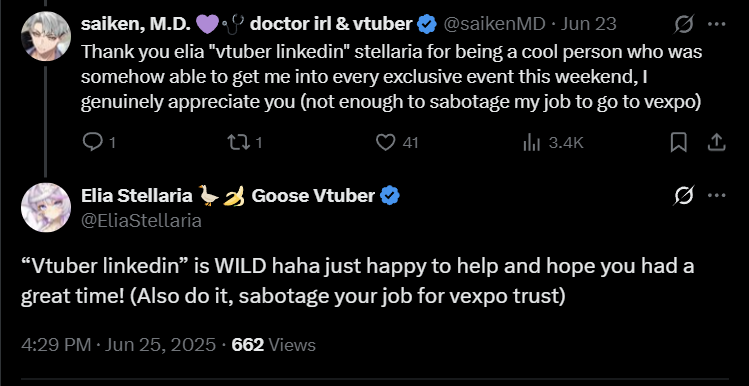Open saiken's profile picture
The width and height of the screenshot is (749, 386).
click(46, 36)
